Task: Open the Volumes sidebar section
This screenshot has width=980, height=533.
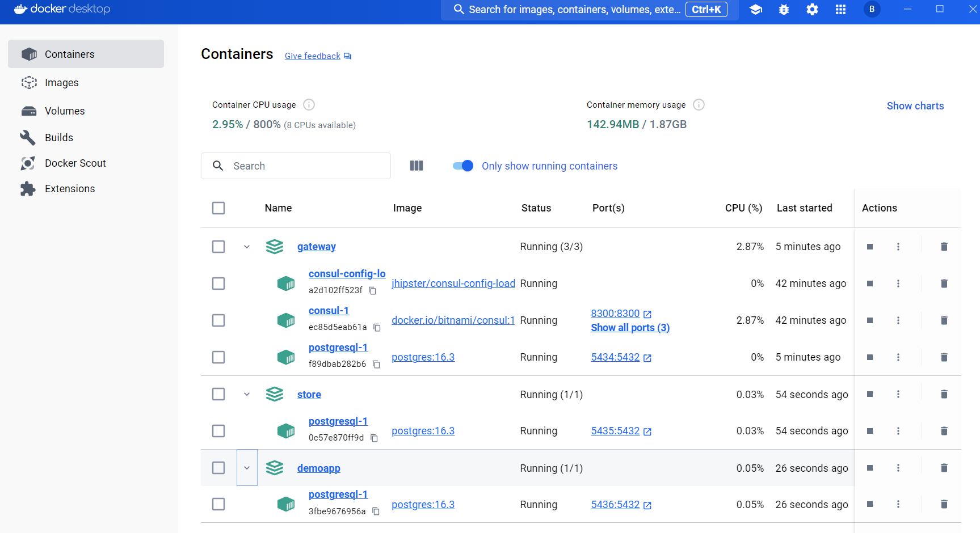Action: click(86, 111)
